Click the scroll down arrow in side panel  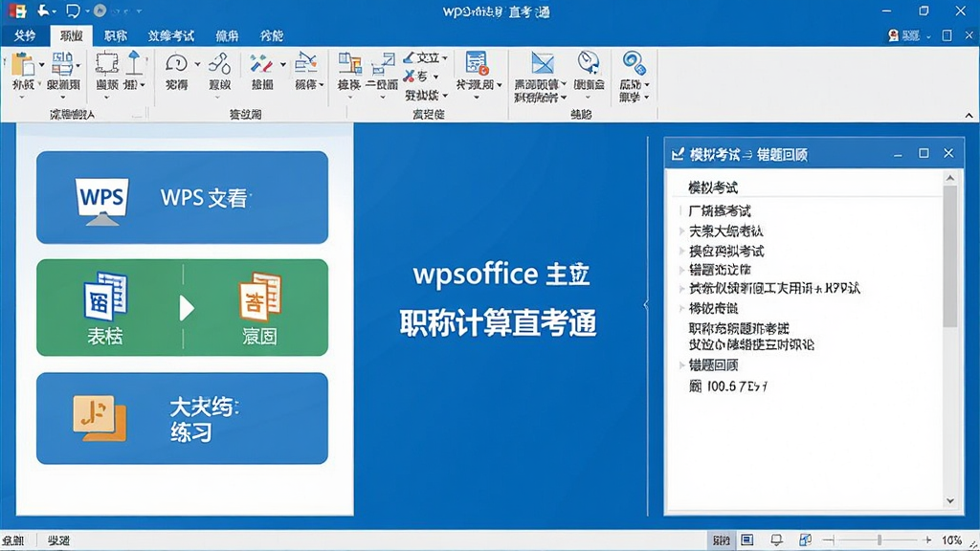(950, 500)
